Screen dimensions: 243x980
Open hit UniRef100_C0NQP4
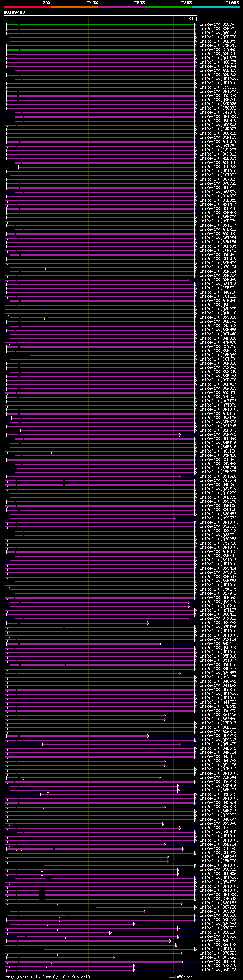[x=218, y=67]
